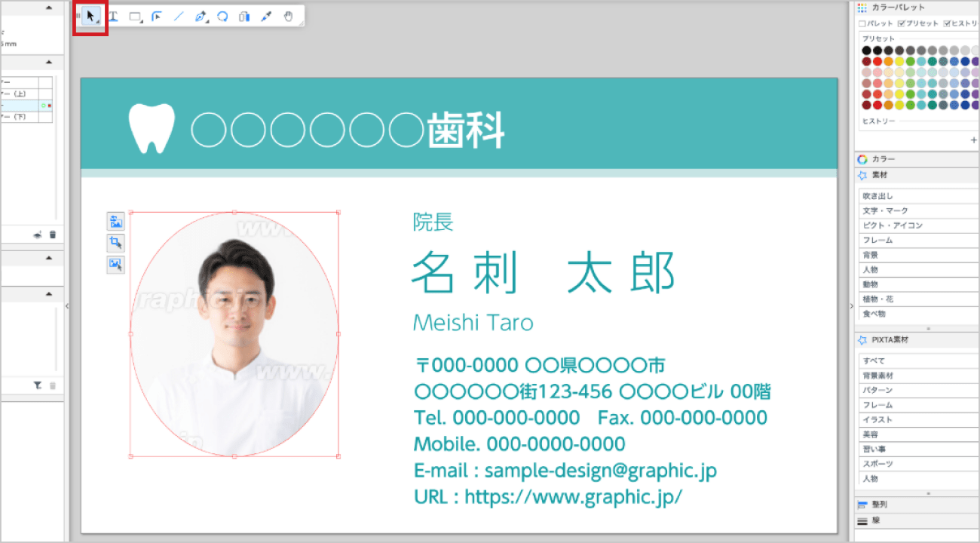The height and width of the screenshot is (543, 980).
Task: Select the 名刺 太郎 name text
Action: [543, 272]
